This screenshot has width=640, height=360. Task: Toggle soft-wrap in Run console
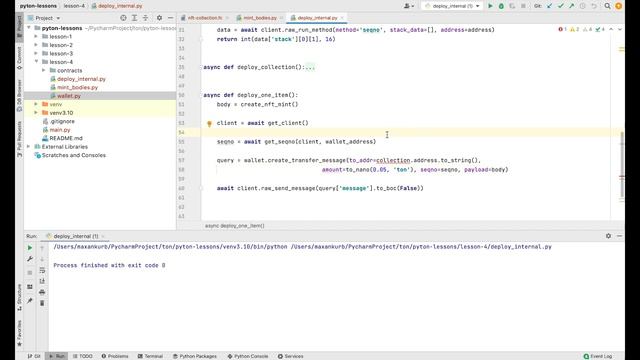pyautogui.click(x=42, y=270)
